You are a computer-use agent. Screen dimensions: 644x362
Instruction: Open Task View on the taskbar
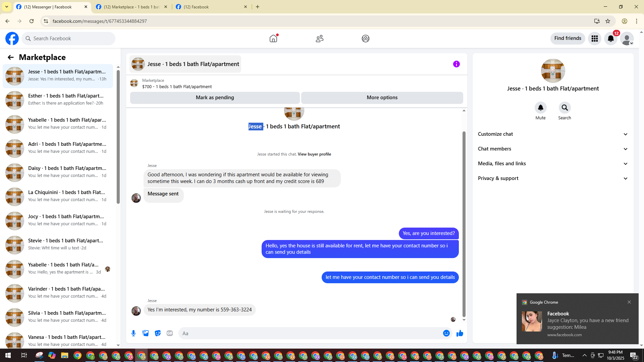(x=24, y=355)
